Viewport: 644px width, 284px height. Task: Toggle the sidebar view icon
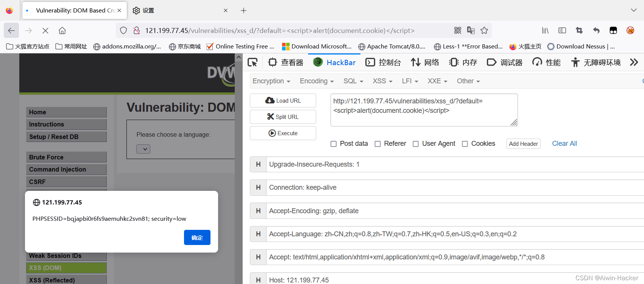(562, 30)
